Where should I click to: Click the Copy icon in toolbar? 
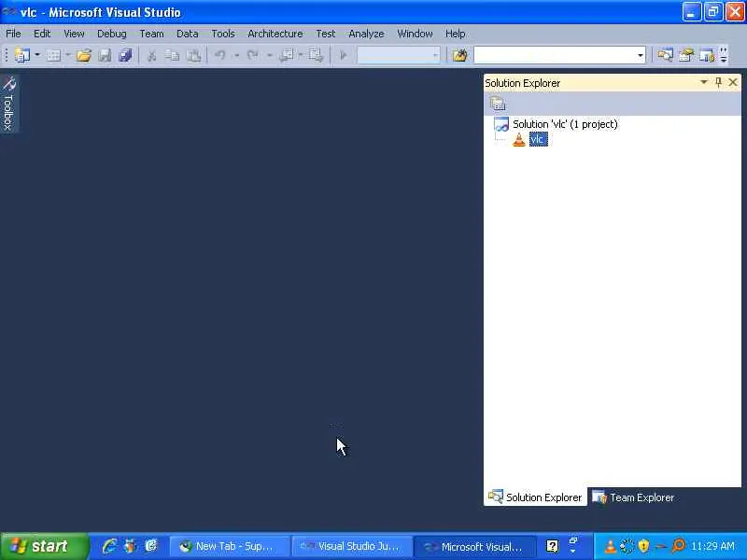click(x=173, y=55)
